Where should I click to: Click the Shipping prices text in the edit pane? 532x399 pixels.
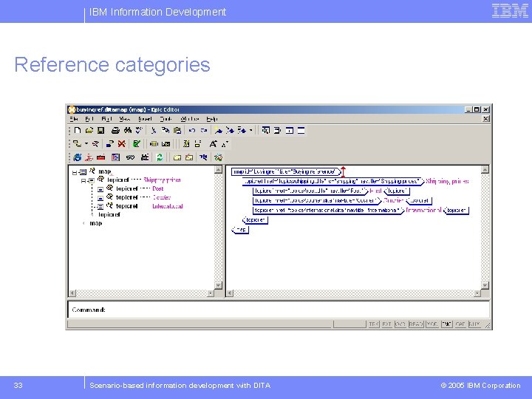(447, 181)
